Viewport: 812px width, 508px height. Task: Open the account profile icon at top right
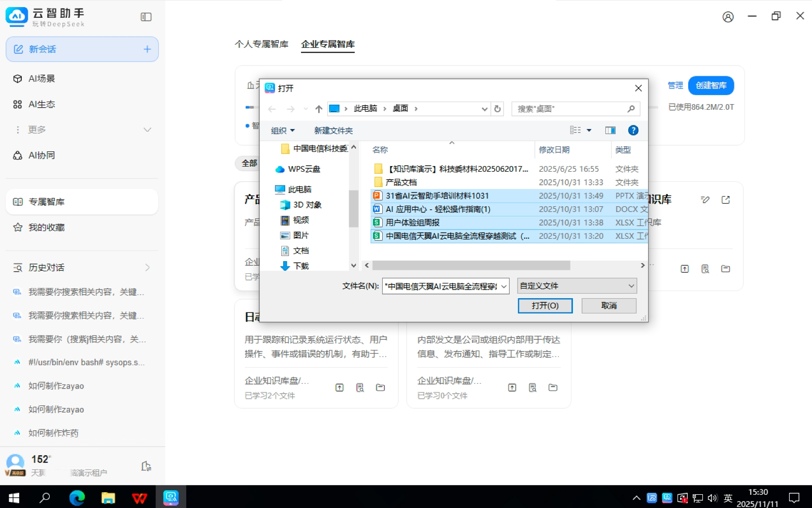coord(728,17)
